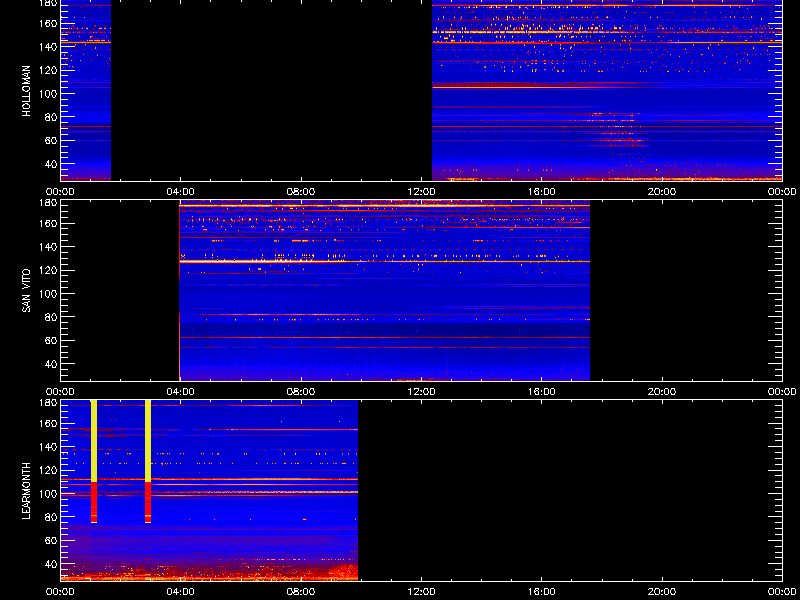
Task: Select the 20:00 label under the Holloman panel
Action: [x=662, y=192]
